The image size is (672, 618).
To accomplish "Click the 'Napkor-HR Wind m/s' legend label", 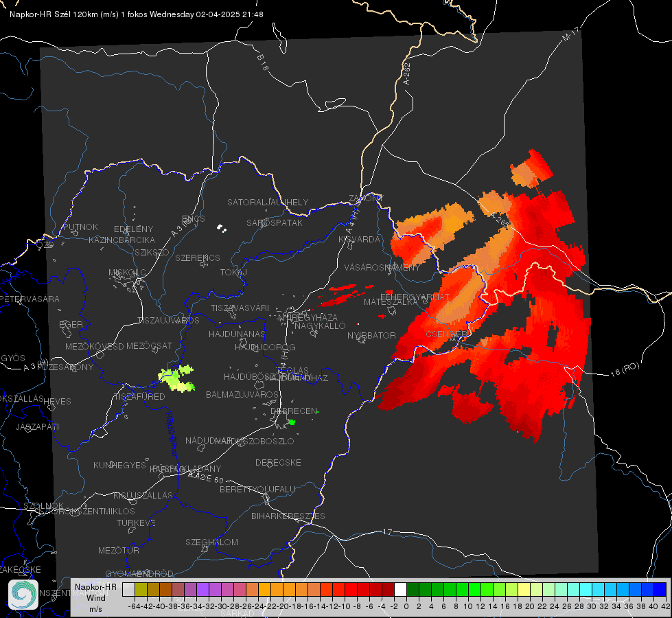I will 95,597.
